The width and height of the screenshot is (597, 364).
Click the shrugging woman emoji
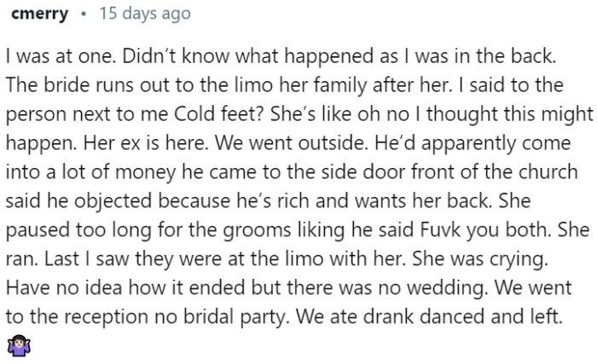pyautogui.click(x=16, y=347)
